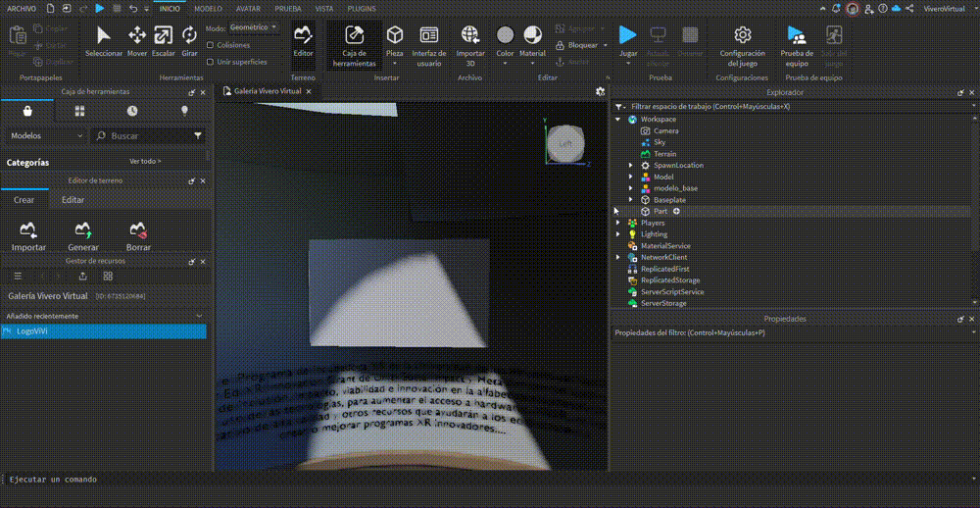Click the Ver todo link
The height and width of the screenshot is (508, 980).
(x=145, y=161)
